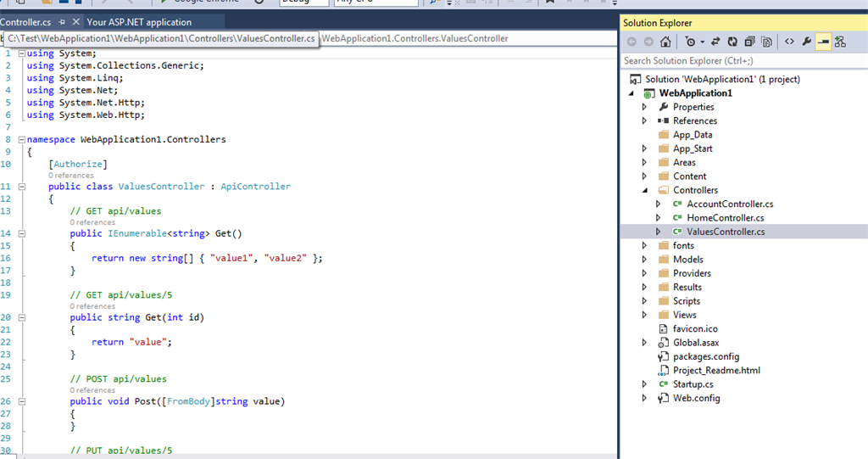This screenshot has width=868, height=459.
Task: Close the ValuesController.cs editor tab
Action: 76,22
